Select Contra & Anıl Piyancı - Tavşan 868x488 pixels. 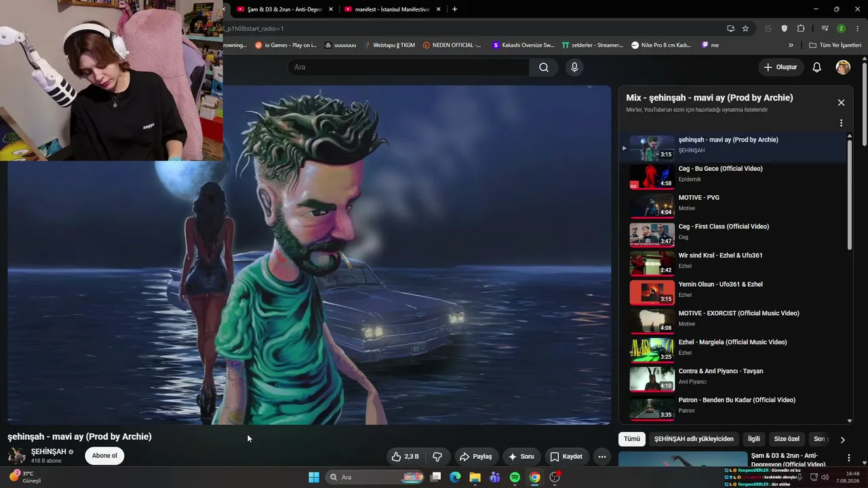tap(735, 379)
